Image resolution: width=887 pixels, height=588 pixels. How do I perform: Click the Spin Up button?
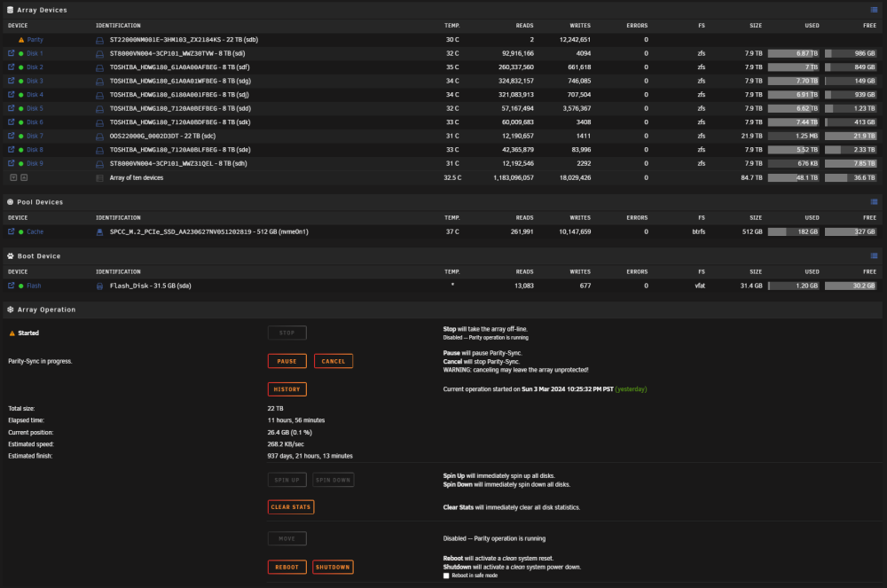tap(287, 480)
